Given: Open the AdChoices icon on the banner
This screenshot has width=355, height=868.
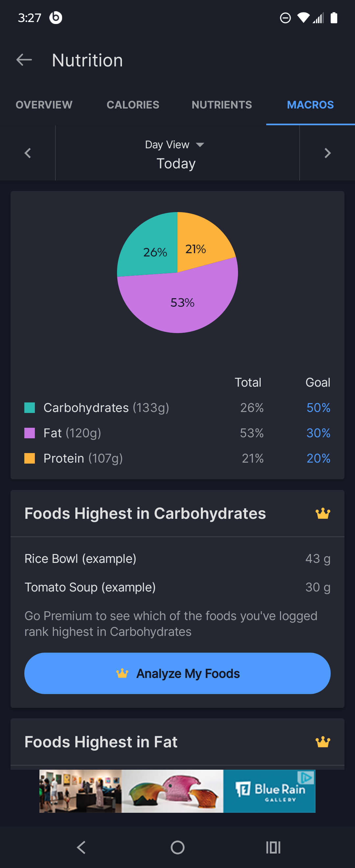Looking at the screenshot, I should tap(306, 777).
